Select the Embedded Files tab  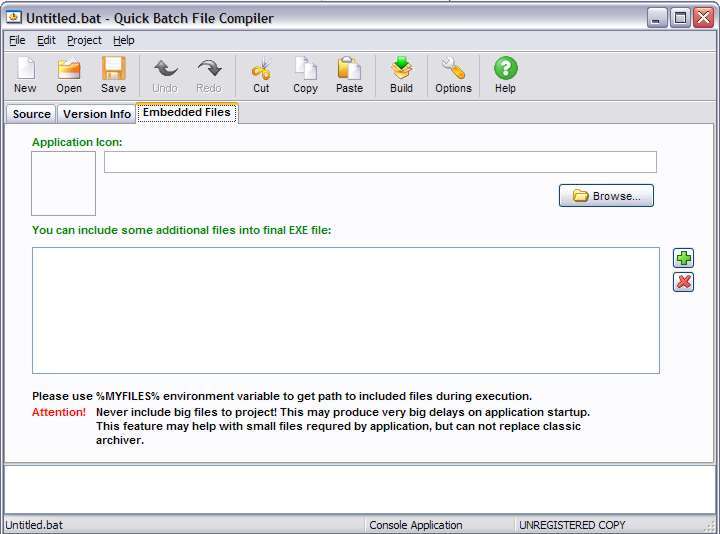tap(187, 112)
